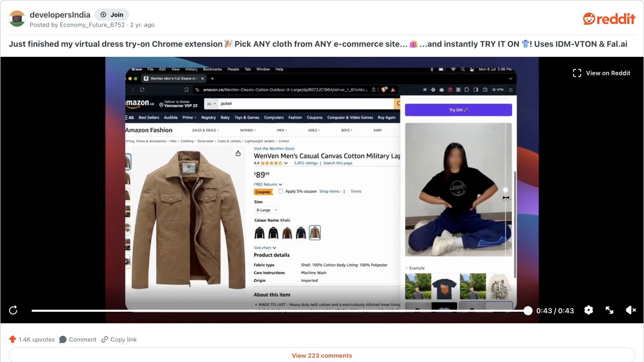644x362 pixels.
Task: Open a new browser tab plus icon
Action: point(212,78)
